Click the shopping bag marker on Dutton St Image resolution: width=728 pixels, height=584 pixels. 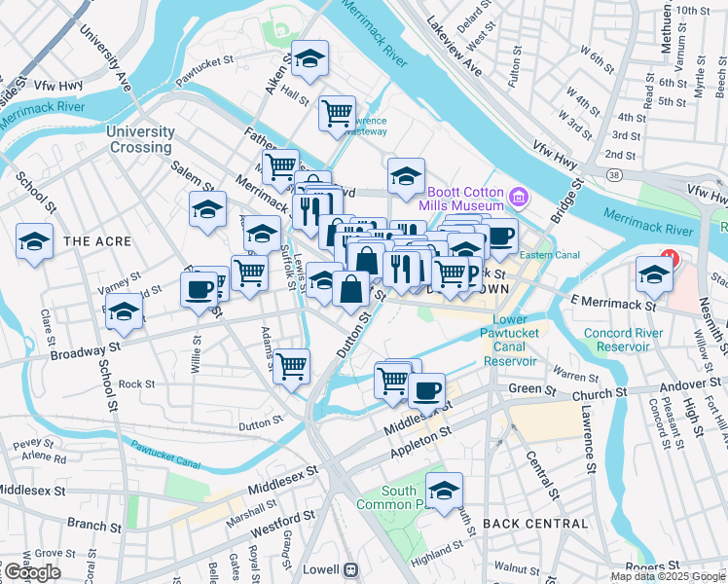(351, 291)
